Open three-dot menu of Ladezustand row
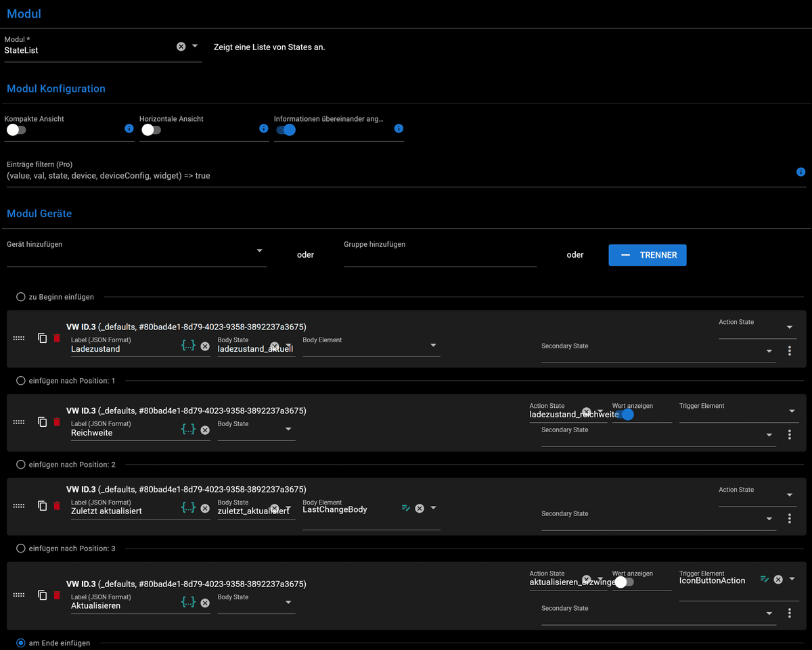 tap(790, 351)
